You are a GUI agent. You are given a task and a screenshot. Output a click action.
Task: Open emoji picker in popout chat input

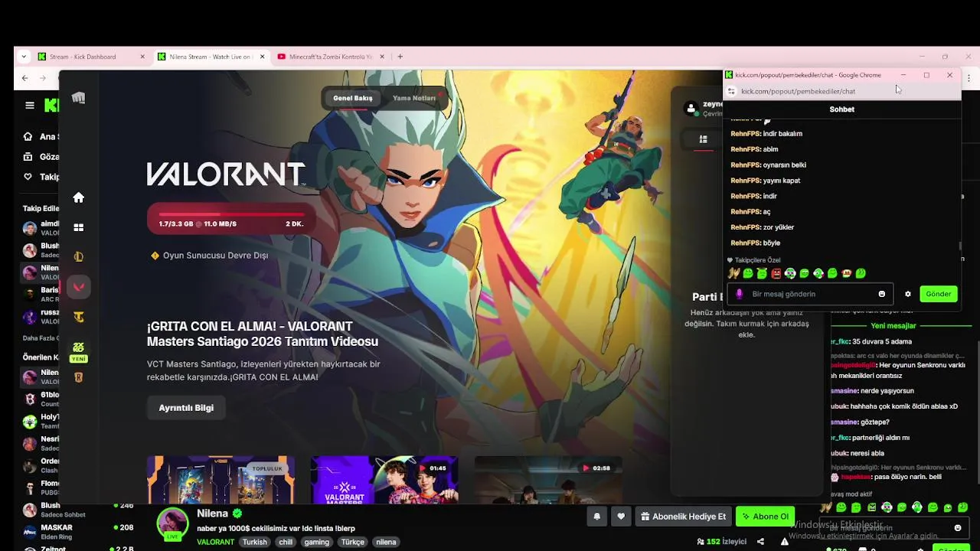[882, 294]
